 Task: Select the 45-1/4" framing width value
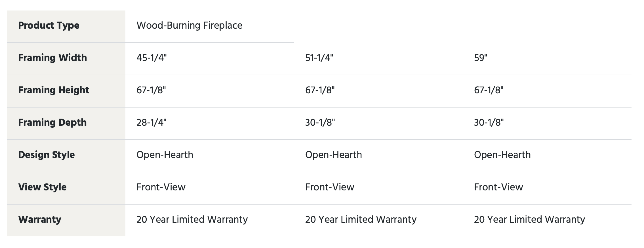point(151,58)
